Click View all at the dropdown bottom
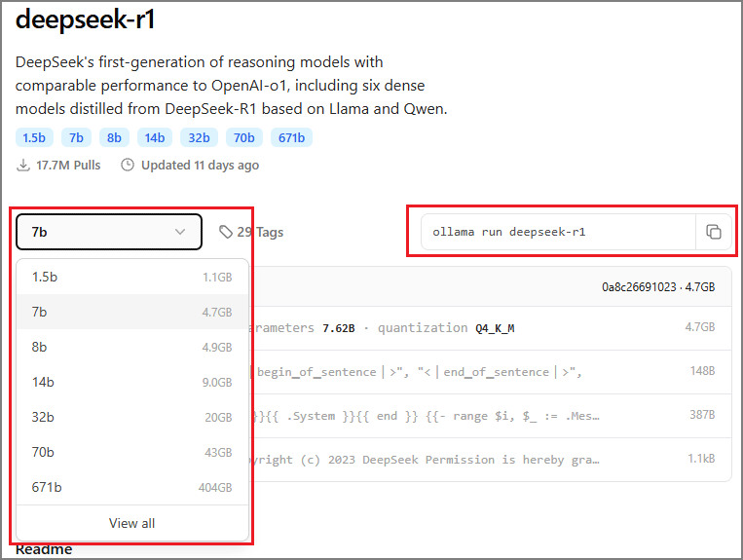 pyautogui.click(x=131, y=523)
